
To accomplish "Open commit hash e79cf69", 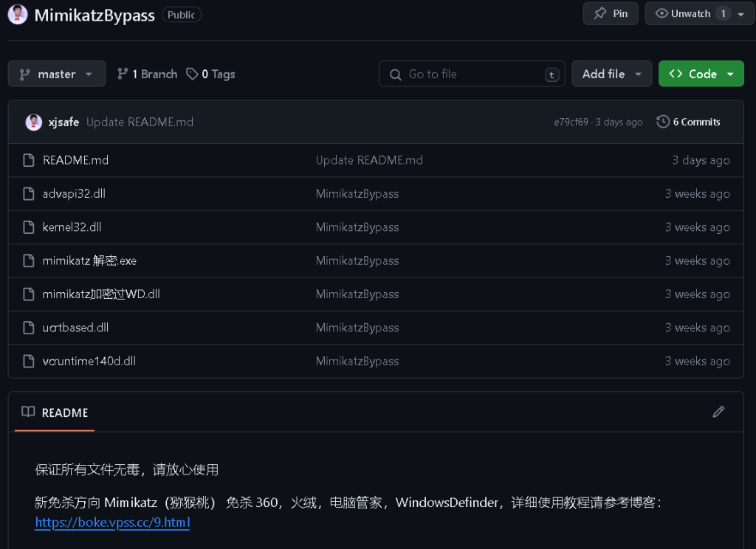I will point(571,122).
